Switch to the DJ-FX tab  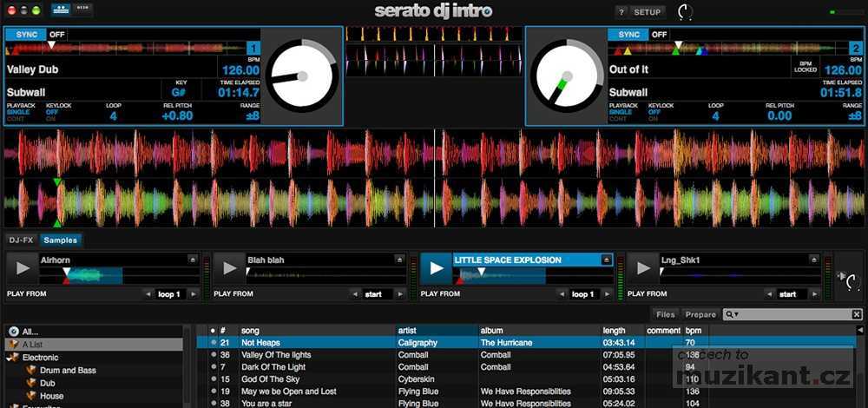tap(22, 240)
